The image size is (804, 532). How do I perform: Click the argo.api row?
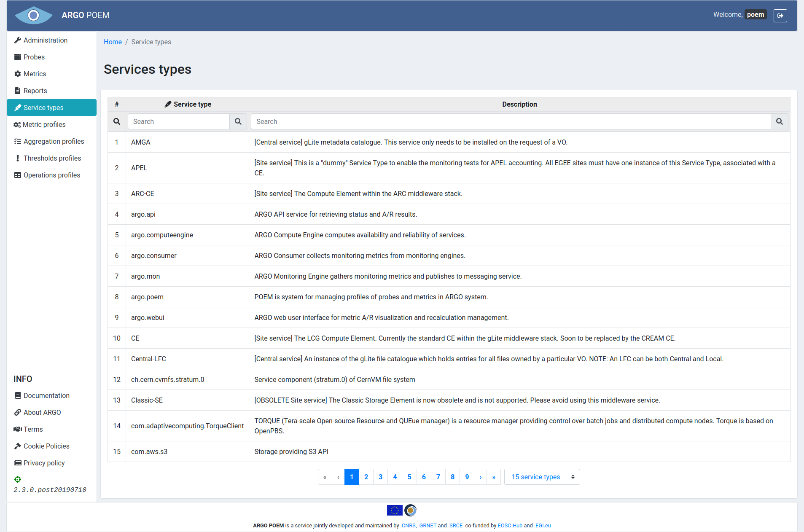click(449, 214)
